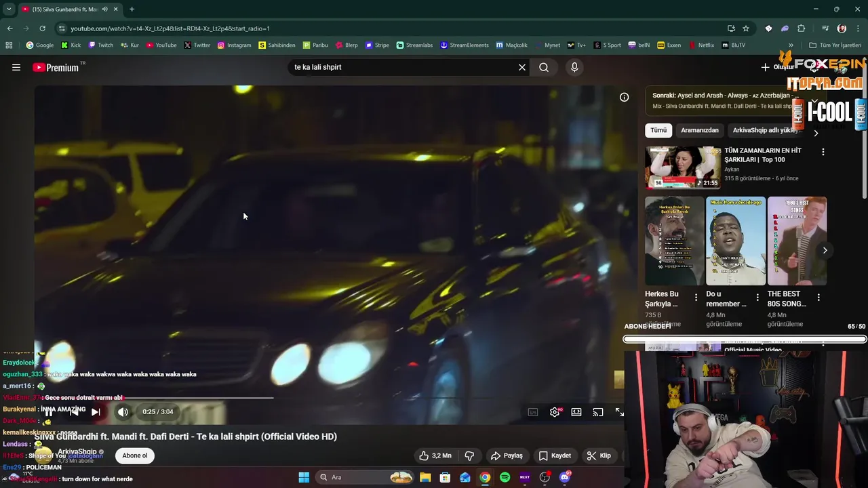Screen dimensions: 868x488
Task: Show more shorts with right arrow
Action: click(825, 250)
